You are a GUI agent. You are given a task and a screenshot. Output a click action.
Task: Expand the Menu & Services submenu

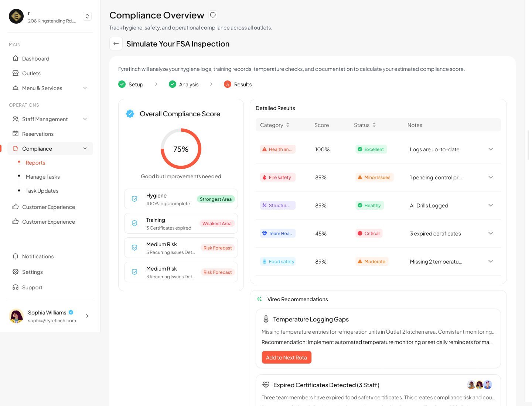tap(85, 88)
